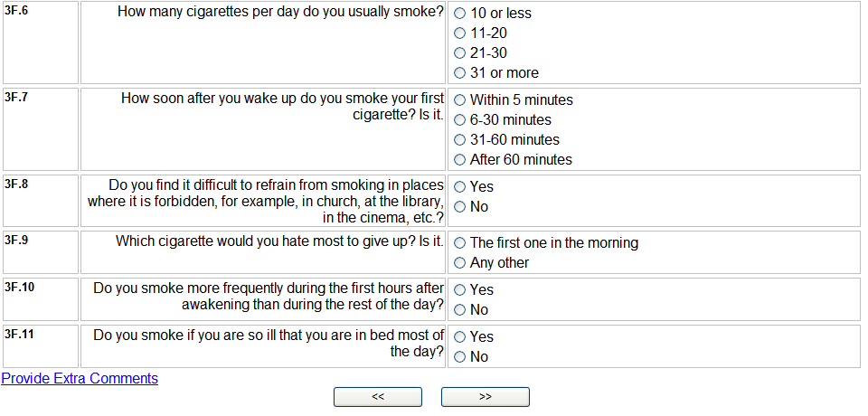The width and height of the screenshot is (868, 416).
Task: Select 'After 60 minutes' option
Action: (459, 160)
